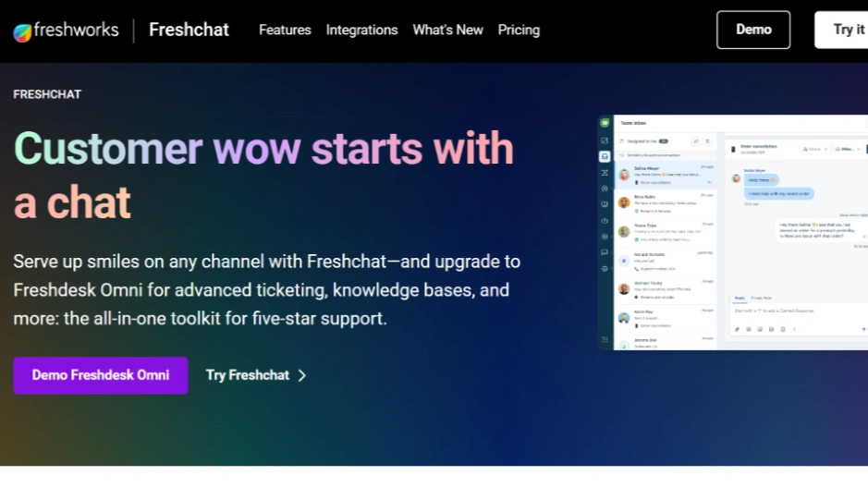
Task: Open the Integrations menu item
Action: coord(361,30)
